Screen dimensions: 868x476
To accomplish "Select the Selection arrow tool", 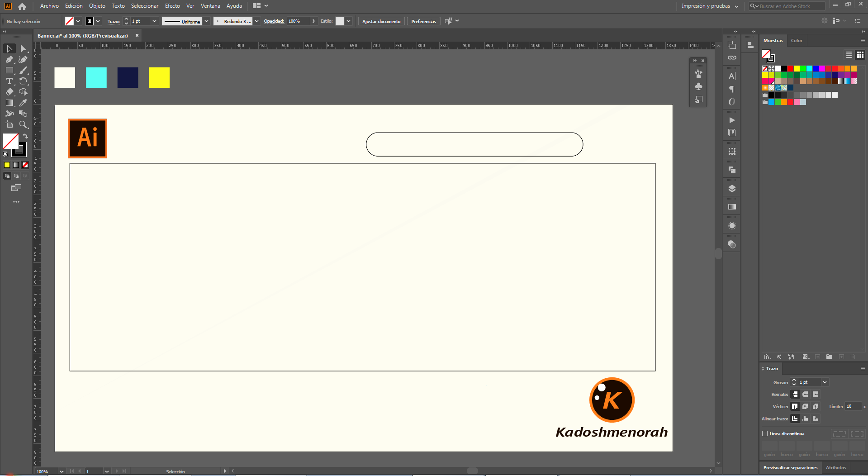I will (9, 48).
